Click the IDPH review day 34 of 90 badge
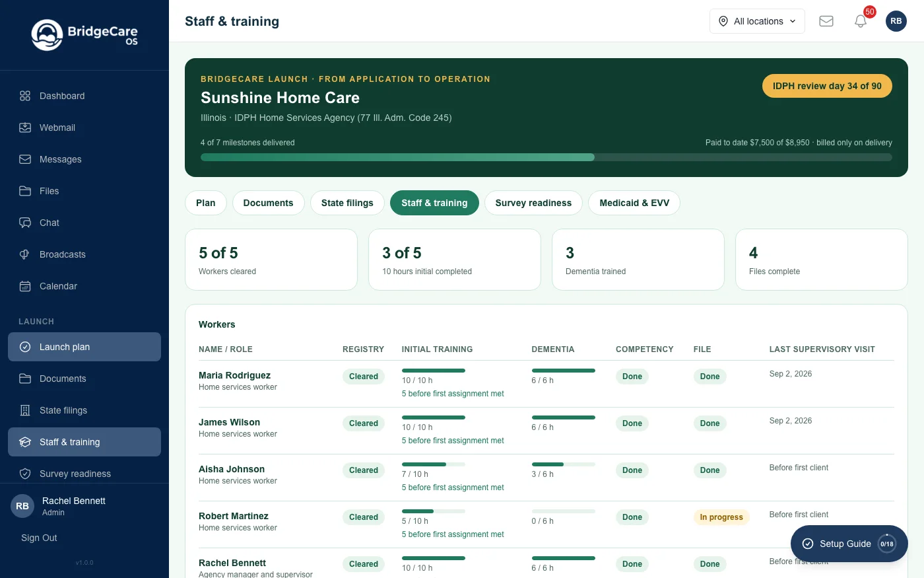The image size is (924, 578). 827,86
